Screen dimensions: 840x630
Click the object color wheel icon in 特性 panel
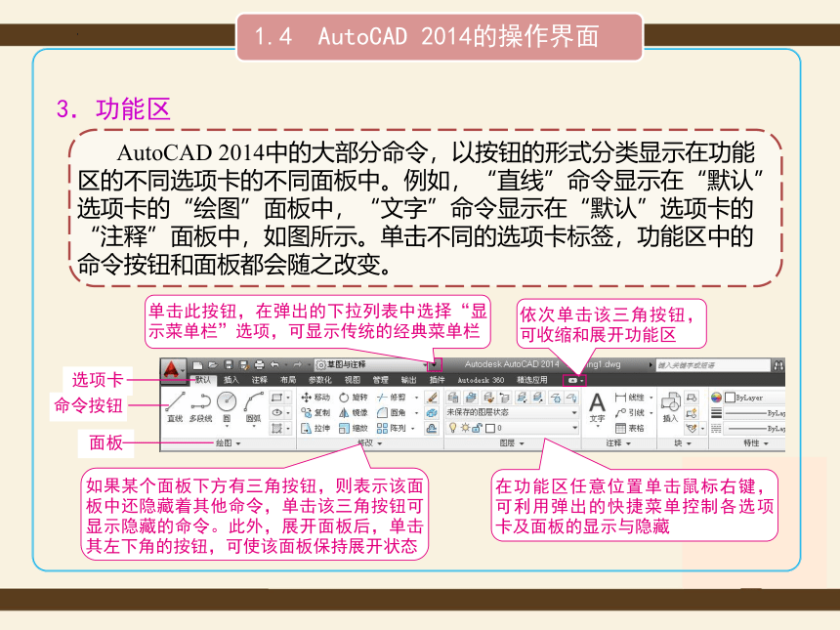pyautogui.click(x=716, y=398)
